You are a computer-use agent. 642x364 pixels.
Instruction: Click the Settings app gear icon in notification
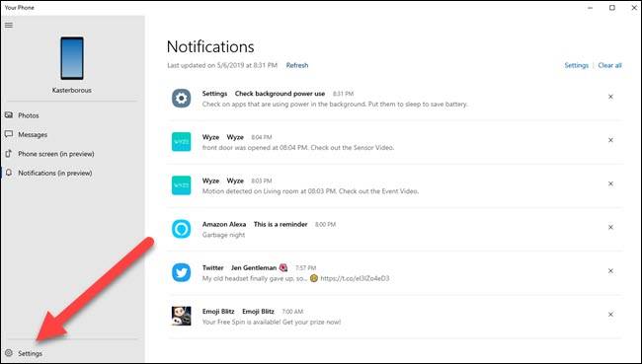coord(182,99)
